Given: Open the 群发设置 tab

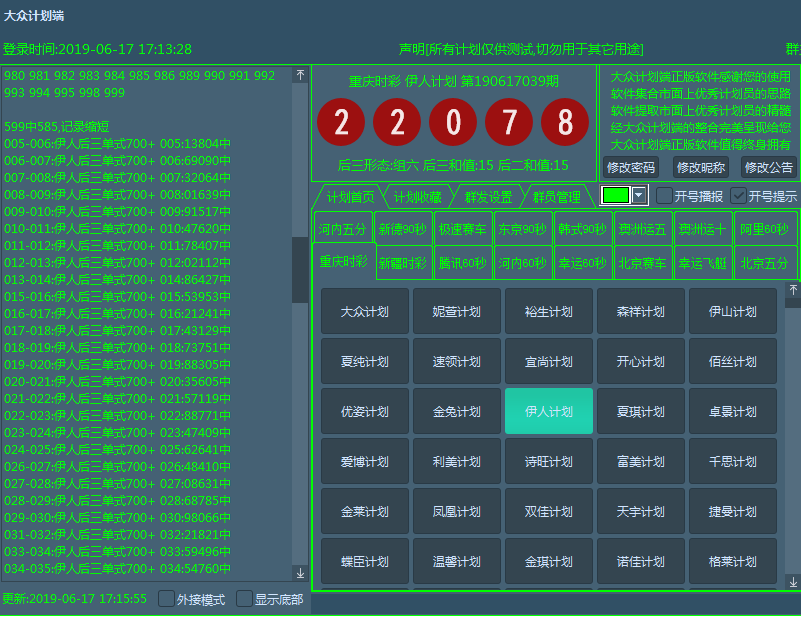Looking at the screenshot, I should [x=488, y=197].
